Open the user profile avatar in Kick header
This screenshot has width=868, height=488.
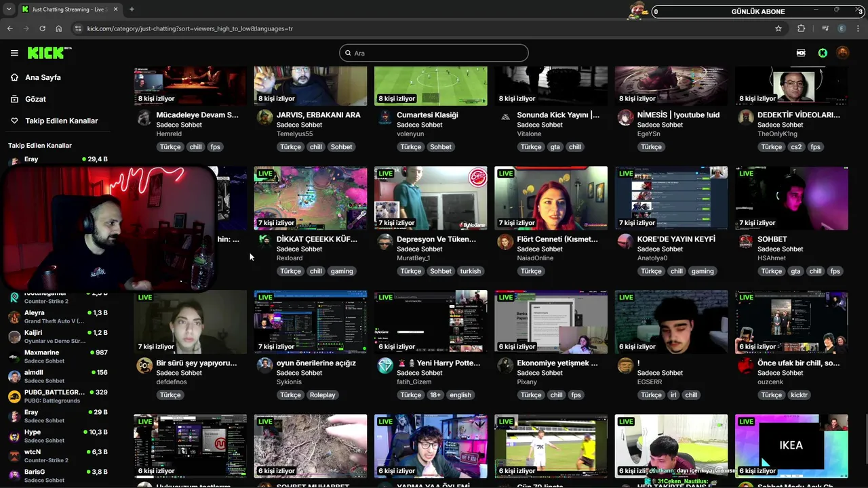pyautogui.click(x=843, y=53)
